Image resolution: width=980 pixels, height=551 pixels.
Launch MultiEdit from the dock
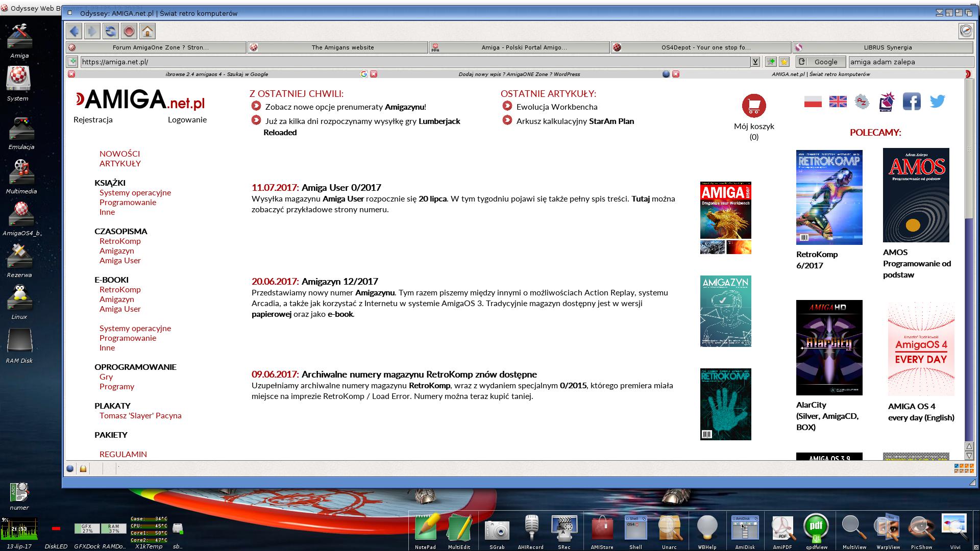click(x=459, y=528)
